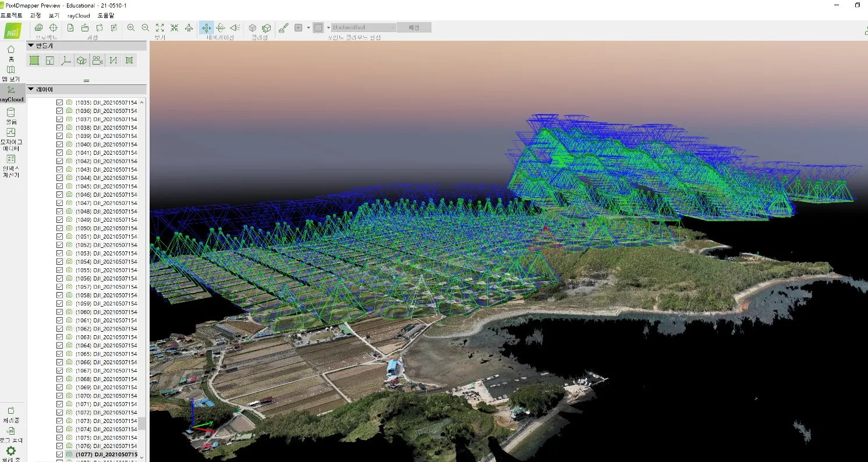The width and height of the screenshot is (868, 462).
Task: Click the edit point cloud brush icon
Action: click(x=284, y=27)
